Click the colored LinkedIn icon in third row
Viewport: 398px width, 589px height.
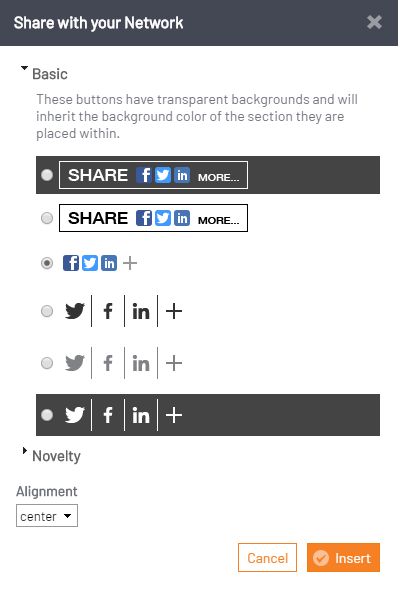[109, 263]
